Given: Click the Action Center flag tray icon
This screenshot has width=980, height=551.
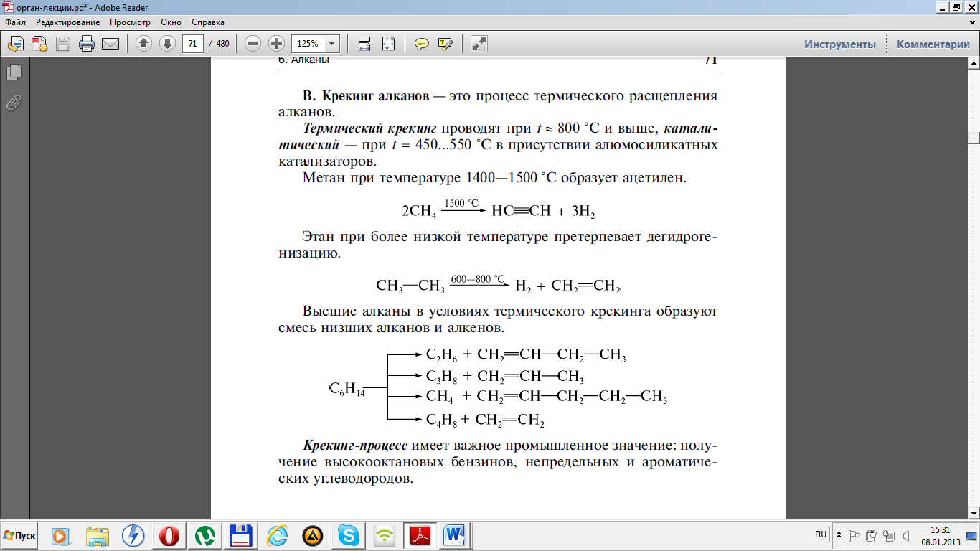Looking at the screenshot, I should click(854, 535).
